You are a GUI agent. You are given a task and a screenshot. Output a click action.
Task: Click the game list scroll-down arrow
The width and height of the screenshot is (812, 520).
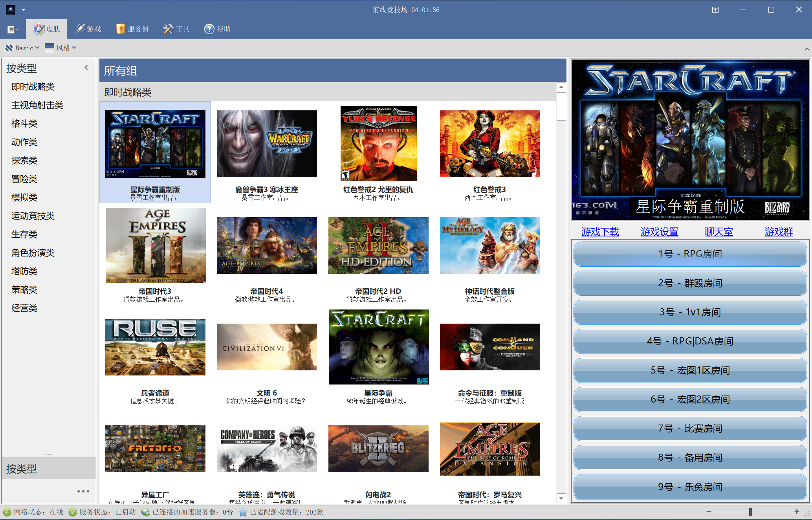pos(561,498)
